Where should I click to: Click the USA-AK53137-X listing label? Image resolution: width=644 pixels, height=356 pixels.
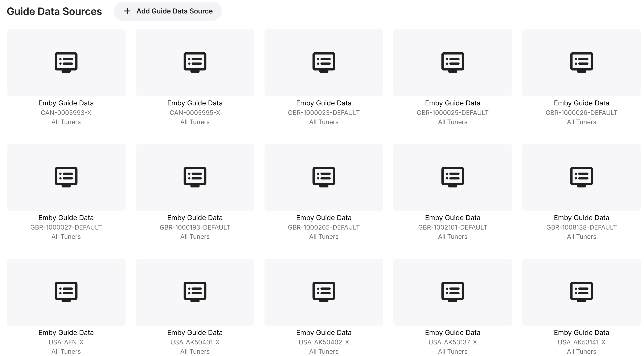(452, 342)
